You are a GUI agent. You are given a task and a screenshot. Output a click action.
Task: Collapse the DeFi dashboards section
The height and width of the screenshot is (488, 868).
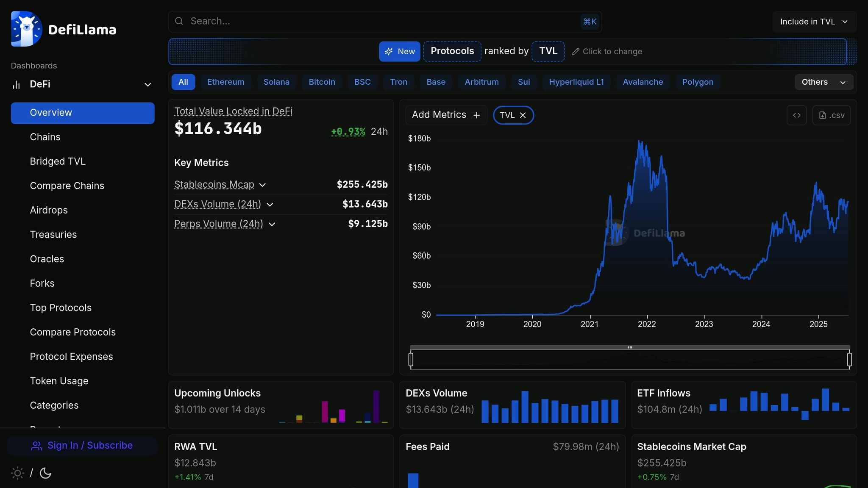[x=147, y=85]
